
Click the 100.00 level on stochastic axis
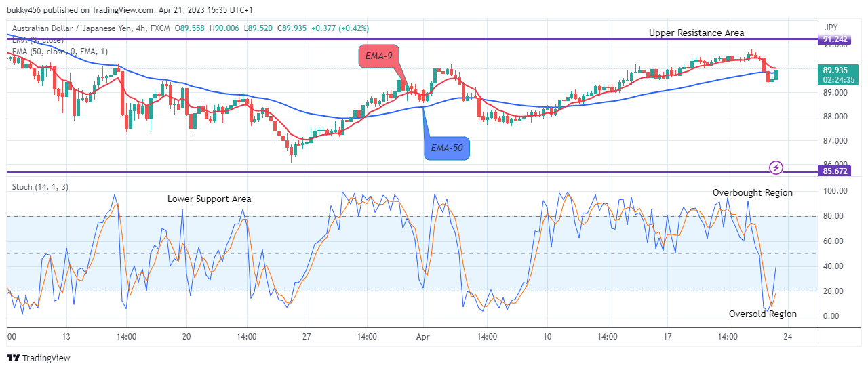coord(834,191)
